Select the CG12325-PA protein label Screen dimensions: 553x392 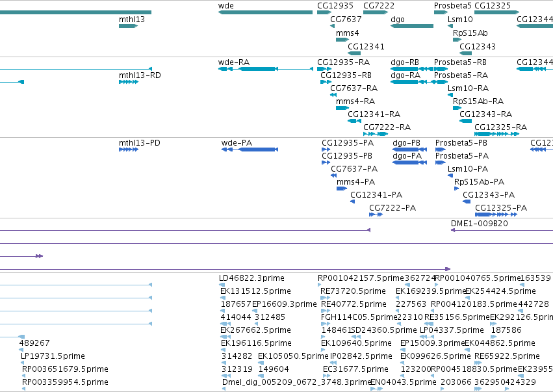501,208
